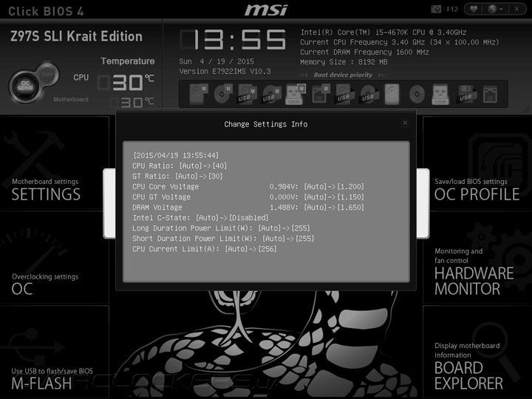Open the language globe dropdown
Screen dimensions: 532x399
(x=495, y=9)
